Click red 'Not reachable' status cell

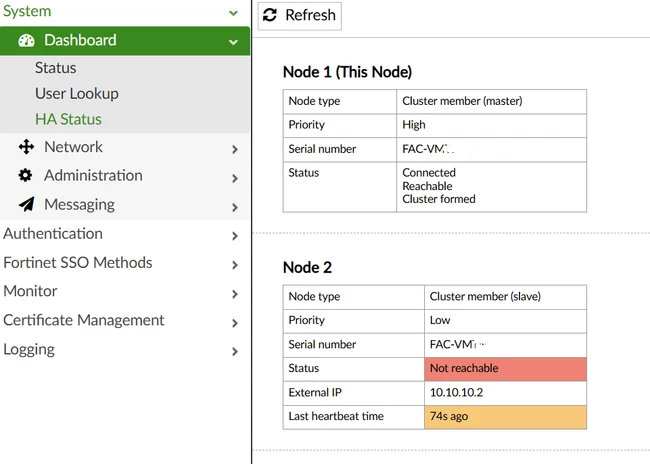[x=505, y=369]
